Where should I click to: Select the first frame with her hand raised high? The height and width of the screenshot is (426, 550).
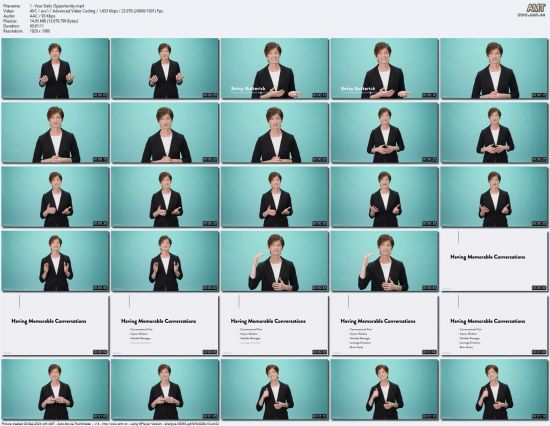275,261
